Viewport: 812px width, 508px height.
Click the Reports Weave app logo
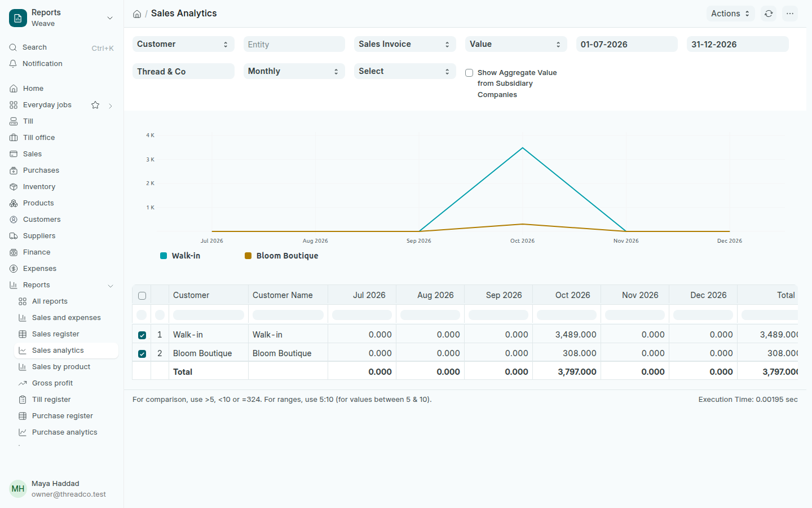point(18,18)
